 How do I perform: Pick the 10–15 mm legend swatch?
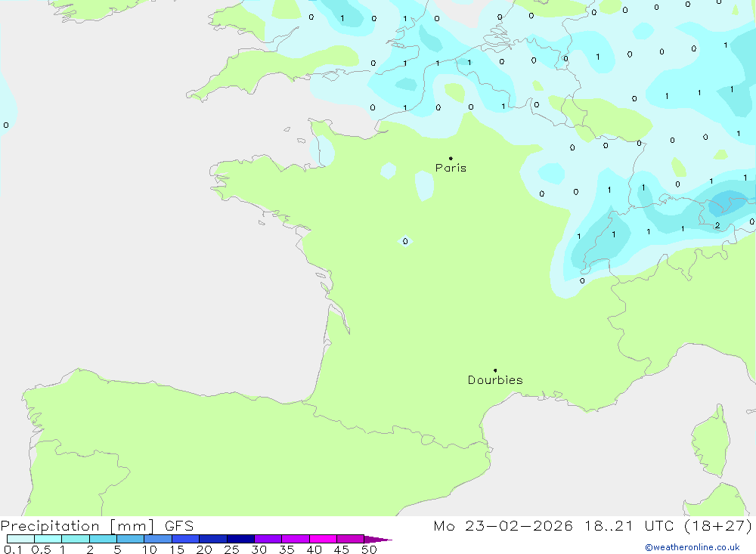tap(158, 539)
